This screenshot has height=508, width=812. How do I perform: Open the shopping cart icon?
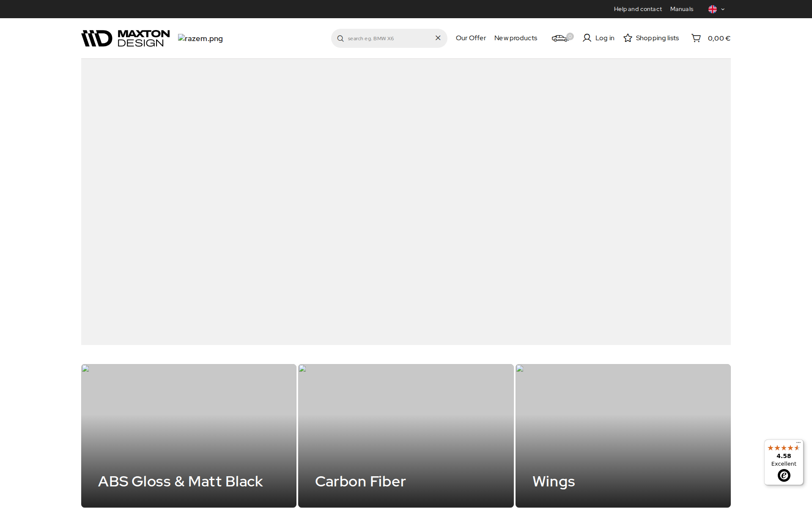696,38
